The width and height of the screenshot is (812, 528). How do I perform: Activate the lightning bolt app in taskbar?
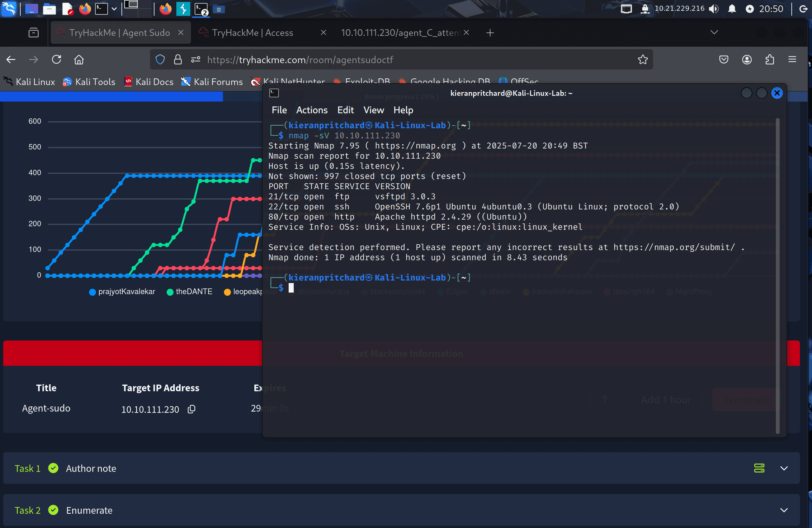point(183,9)
